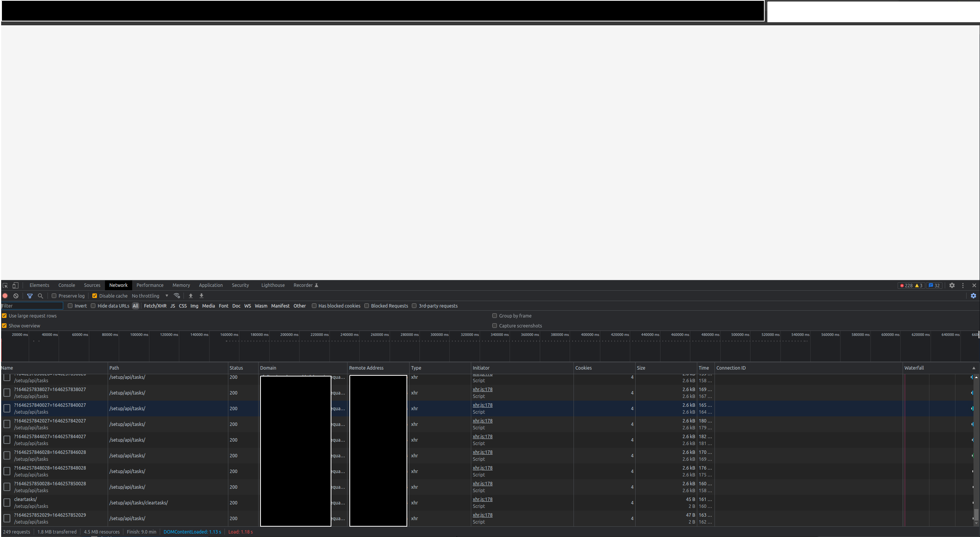Screen dimensions: 980x537
Task: Open DevTools settings gear
Action: (952, 285)
